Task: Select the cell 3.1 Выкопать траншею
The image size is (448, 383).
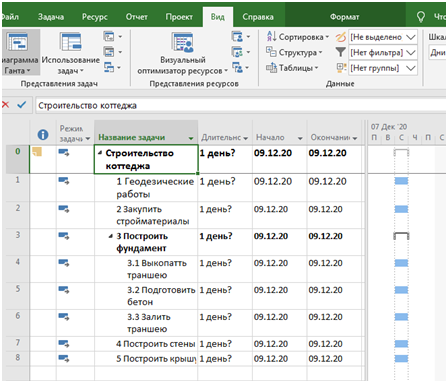Action: (146, 269)
